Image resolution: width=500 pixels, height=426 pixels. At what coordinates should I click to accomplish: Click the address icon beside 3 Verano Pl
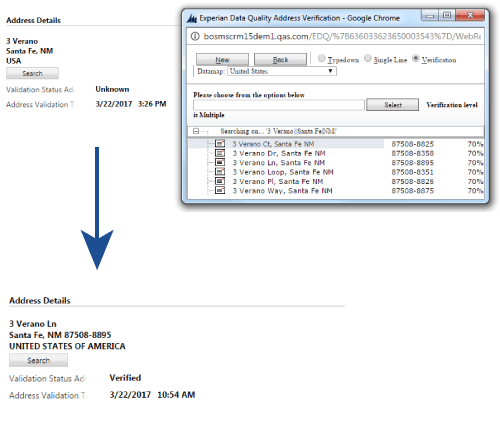(220, 181)
